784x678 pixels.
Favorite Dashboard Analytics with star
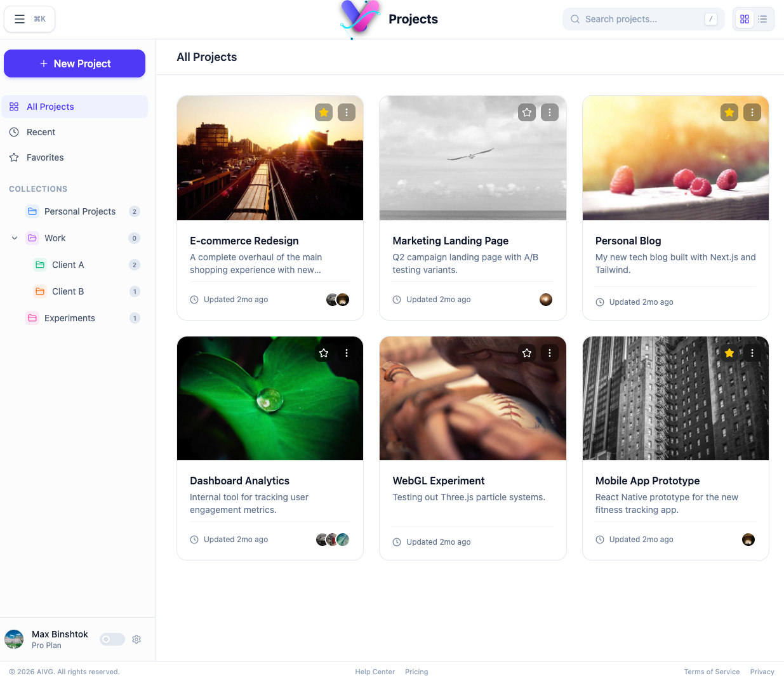coord(324,353)
